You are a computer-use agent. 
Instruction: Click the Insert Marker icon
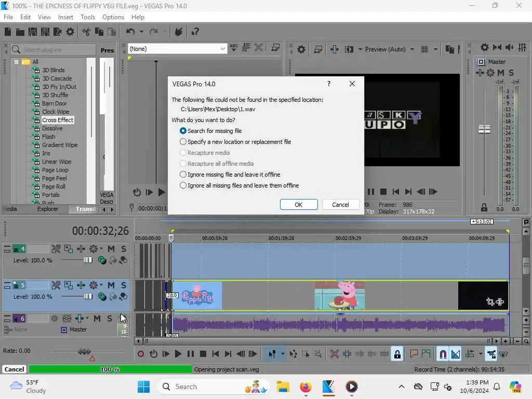(414, 354)
